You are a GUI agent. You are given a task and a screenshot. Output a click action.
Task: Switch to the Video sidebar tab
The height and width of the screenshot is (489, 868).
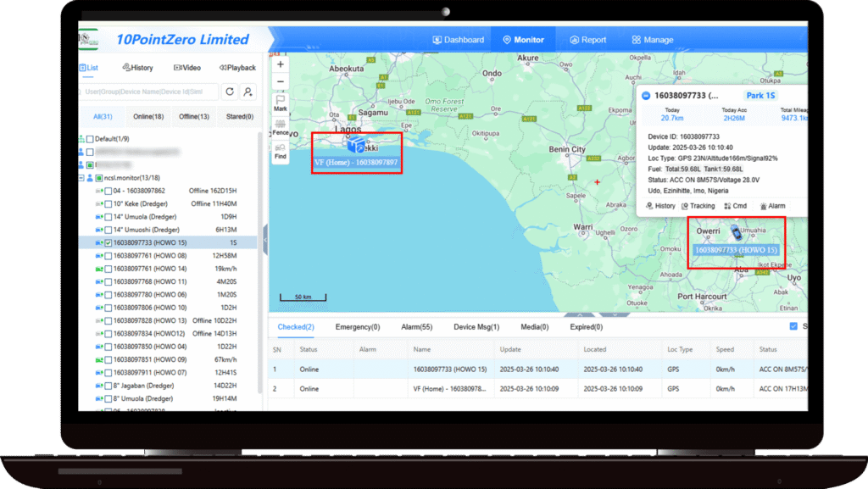click(187, 68)
